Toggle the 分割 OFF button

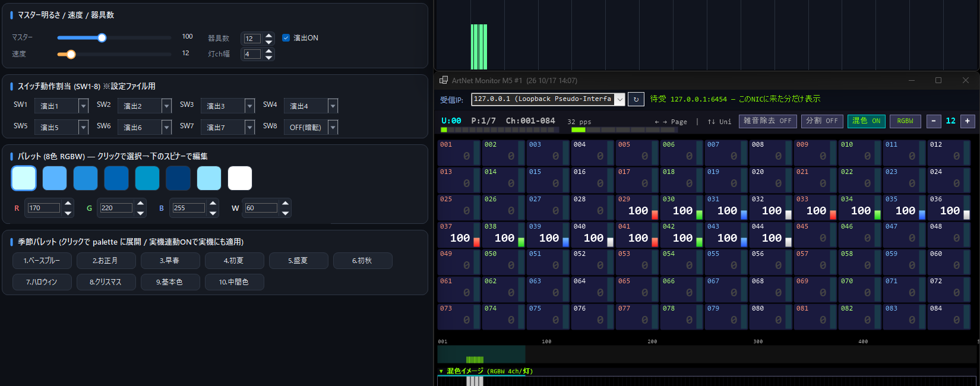(822, 121)
